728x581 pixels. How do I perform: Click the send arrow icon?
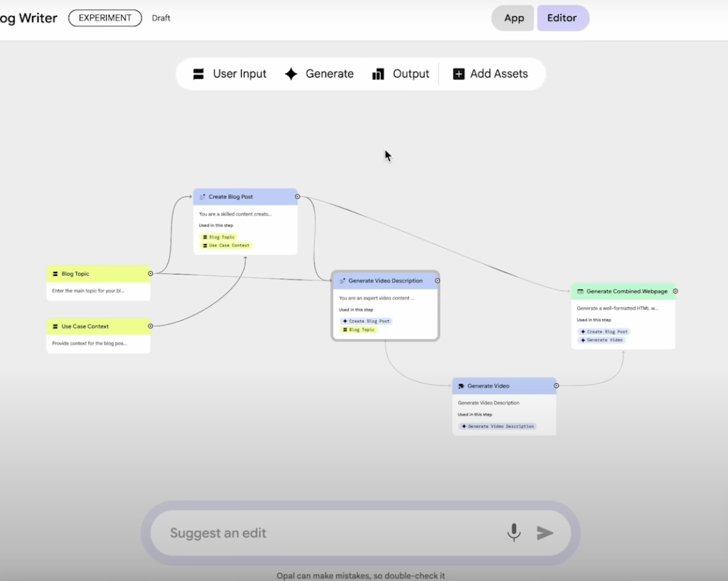(x=545, y=533)
